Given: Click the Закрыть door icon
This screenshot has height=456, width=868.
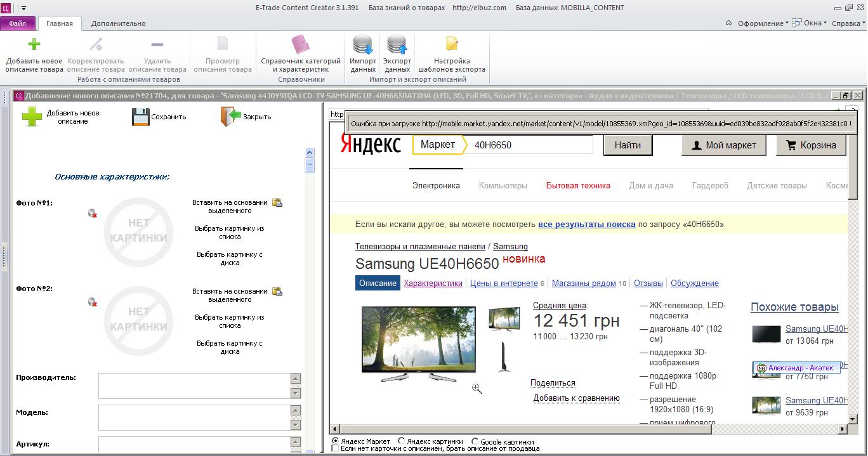Looking at the screenshot, I should pyautogui.click(x=231, y=116).
